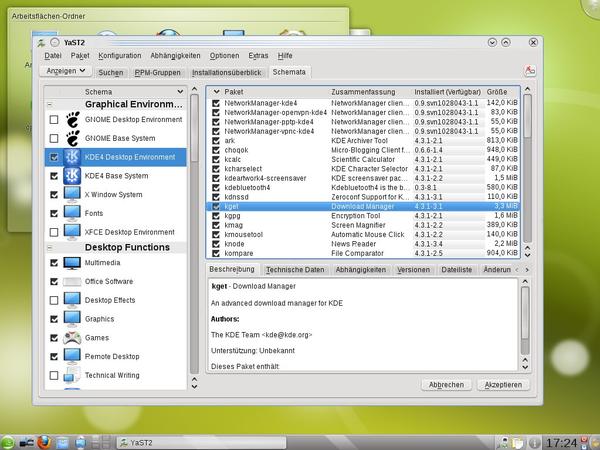The height and width of the screenshot is (450, 600).
Task: Open the Anzeigen dropdown
Action: [65, 71]
